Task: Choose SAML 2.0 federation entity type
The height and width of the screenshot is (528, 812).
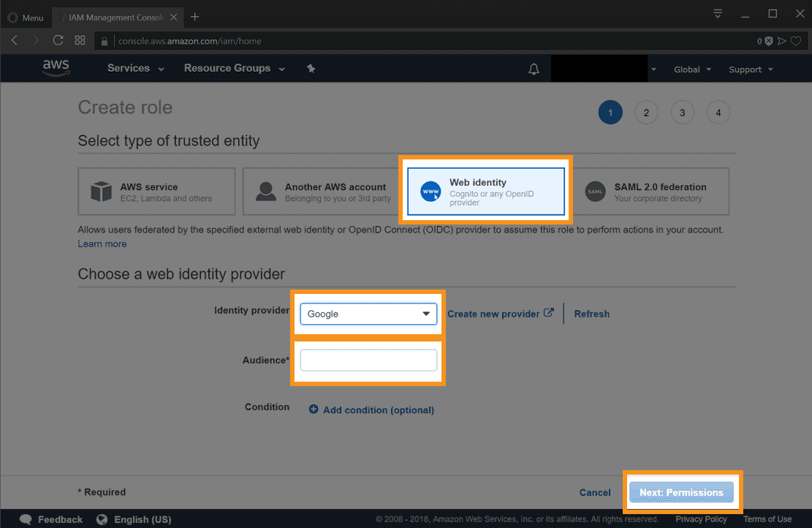Action: tap(651, 192)
